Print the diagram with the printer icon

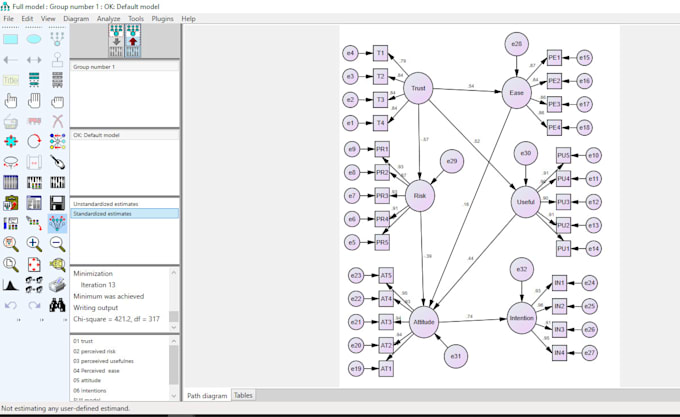(x=57, y=285)
